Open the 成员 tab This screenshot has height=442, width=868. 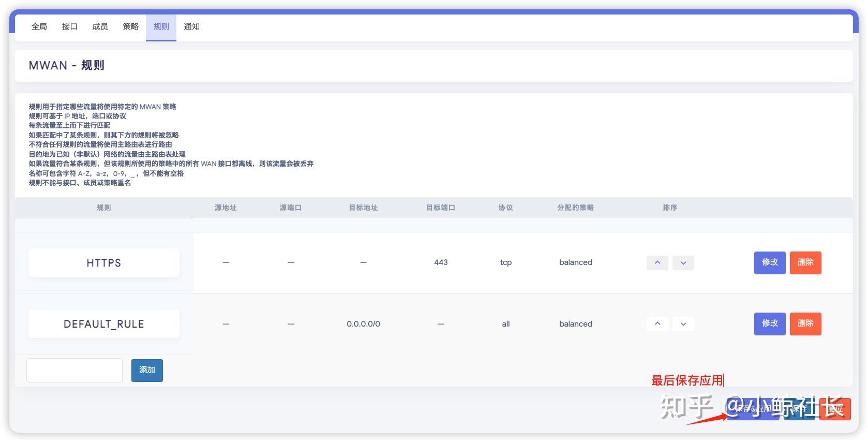click(100, 27)
